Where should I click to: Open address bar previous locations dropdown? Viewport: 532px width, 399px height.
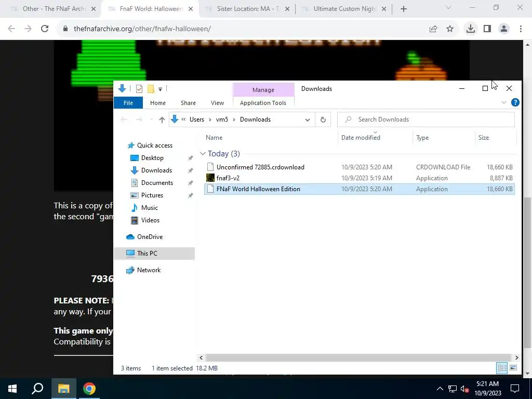click(x=308, y=120)
